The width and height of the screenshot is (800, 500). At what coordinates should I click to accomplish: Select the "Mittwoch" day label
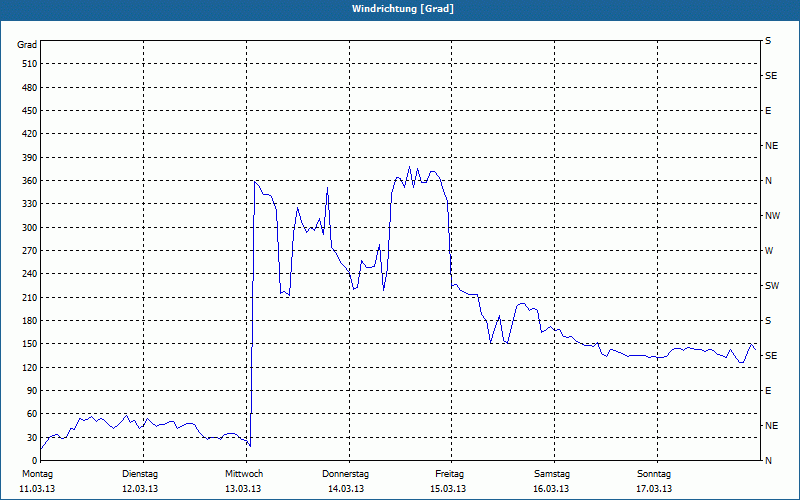(x=244, y=474)
